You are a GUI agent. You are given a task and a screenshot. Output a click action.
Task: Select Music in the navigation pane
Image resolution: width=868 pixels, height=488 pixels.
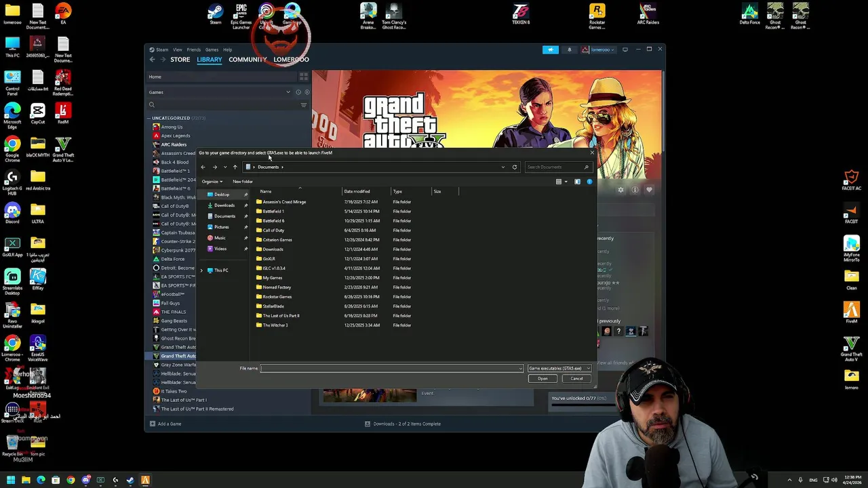coord(220,238)
